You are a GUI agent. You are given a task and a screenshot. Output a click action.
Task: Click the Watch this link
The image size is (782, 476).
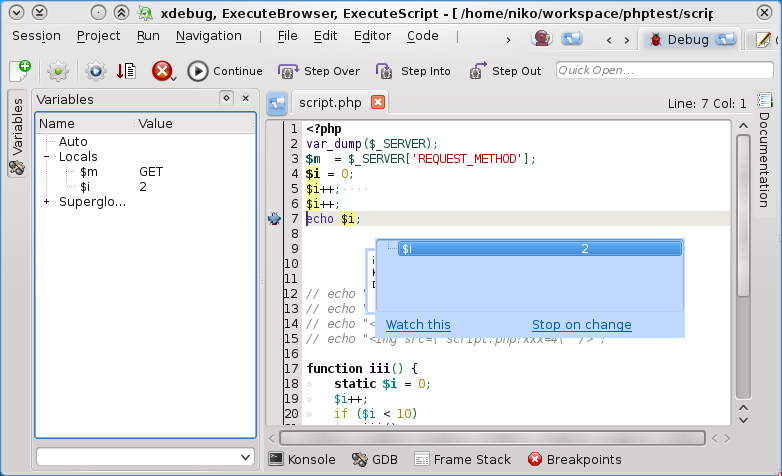click(x=418, y=325)
